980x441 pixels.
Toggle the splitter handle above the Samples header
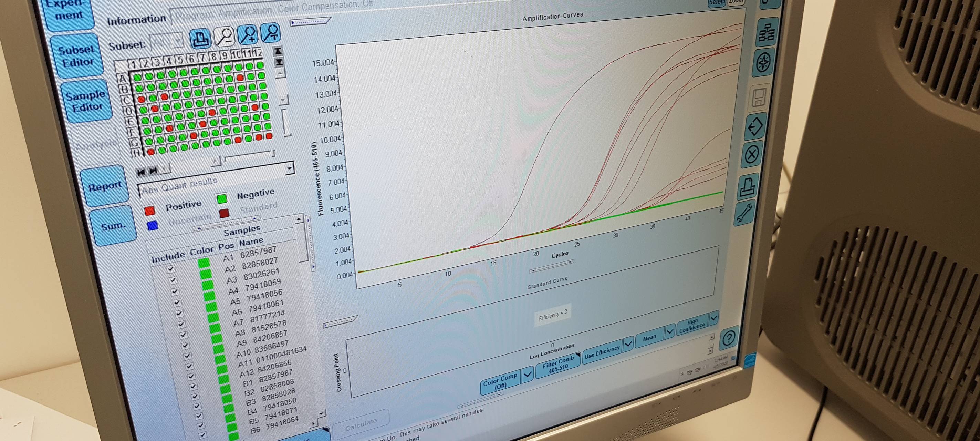227,223
